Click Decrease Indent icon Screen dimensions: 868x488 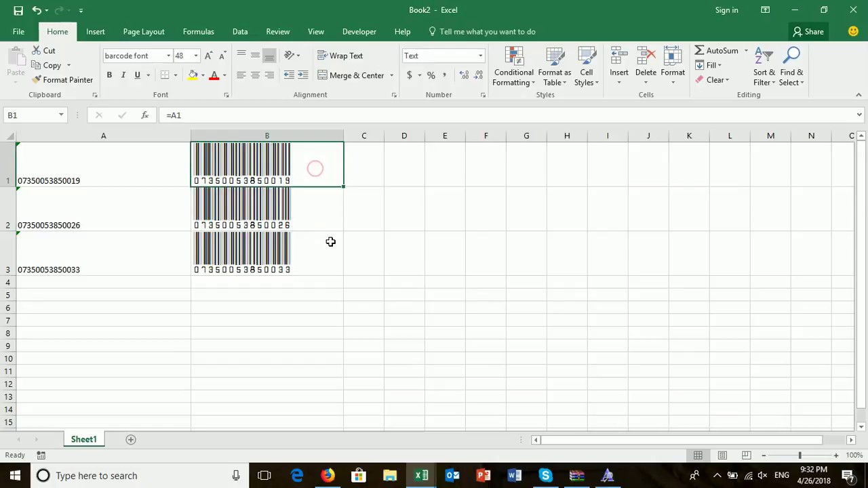tap(289, 75)
